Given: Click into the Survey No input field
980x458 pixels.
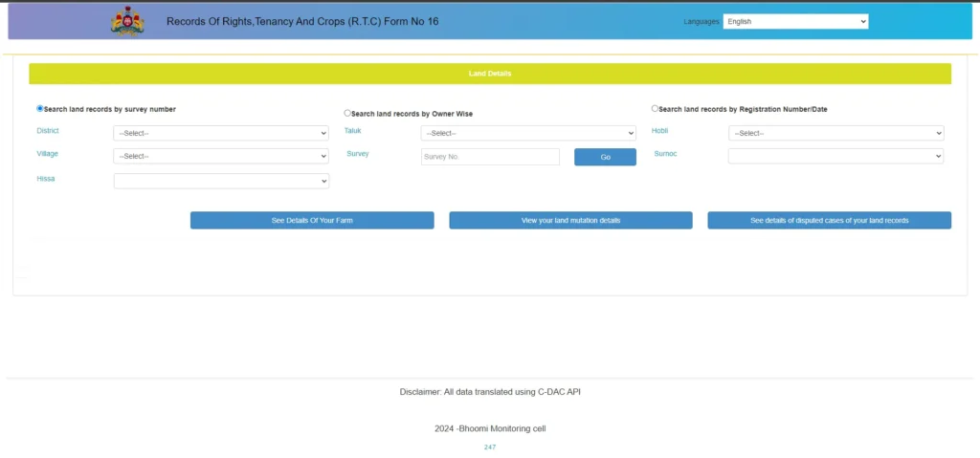Looking at the screenshot, I should tap(490, 157).
